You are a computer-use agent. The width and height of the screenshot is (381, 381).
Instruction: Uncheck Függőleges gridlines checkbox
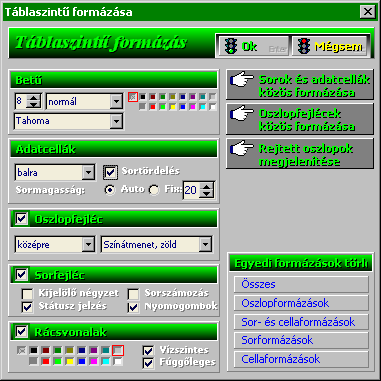click(x=148, y=363)
